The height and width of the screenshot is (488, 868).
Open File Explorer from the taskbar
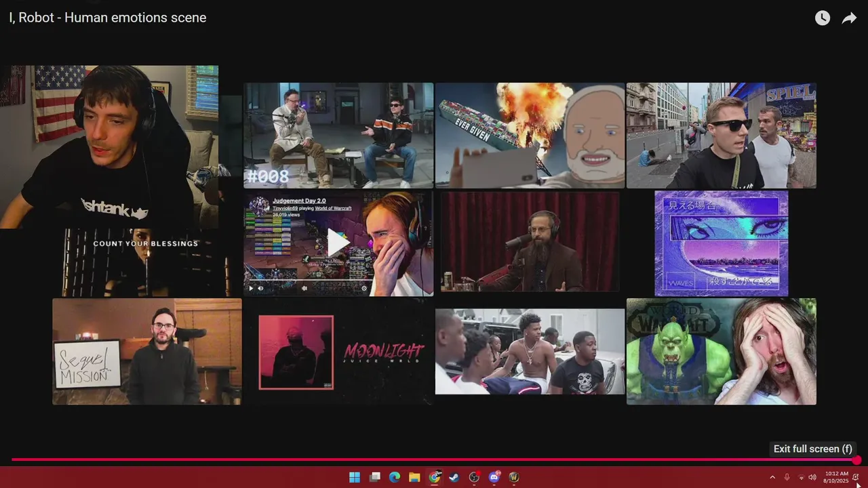(x=414, y=477)
